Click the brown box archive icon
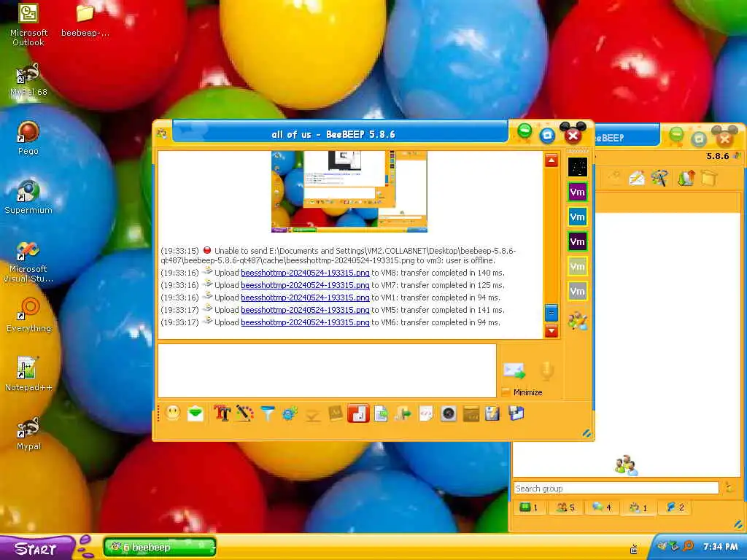The image size is (747, 560). pos(471,413)
